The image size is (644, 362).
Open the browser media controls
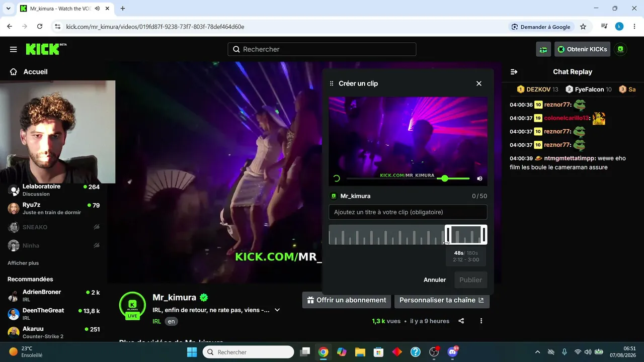(604, 27)
